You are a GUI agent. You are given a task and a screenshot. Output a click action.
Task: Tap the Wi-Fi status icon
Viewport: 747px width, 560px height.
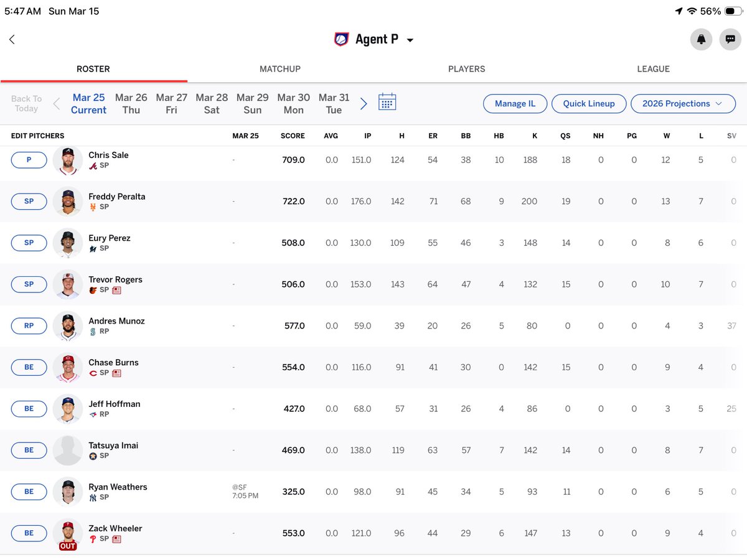tap(692, 11)
